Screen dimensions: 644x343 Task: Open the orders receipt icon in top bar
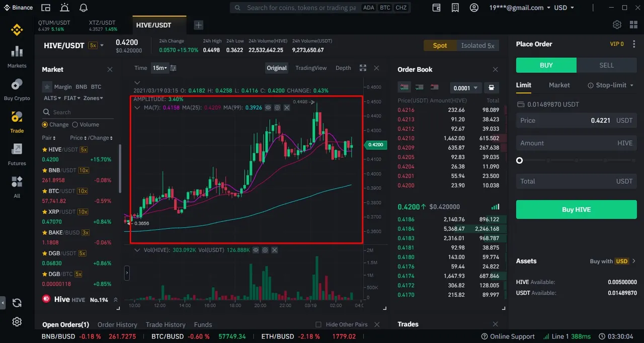coord(455,8)
